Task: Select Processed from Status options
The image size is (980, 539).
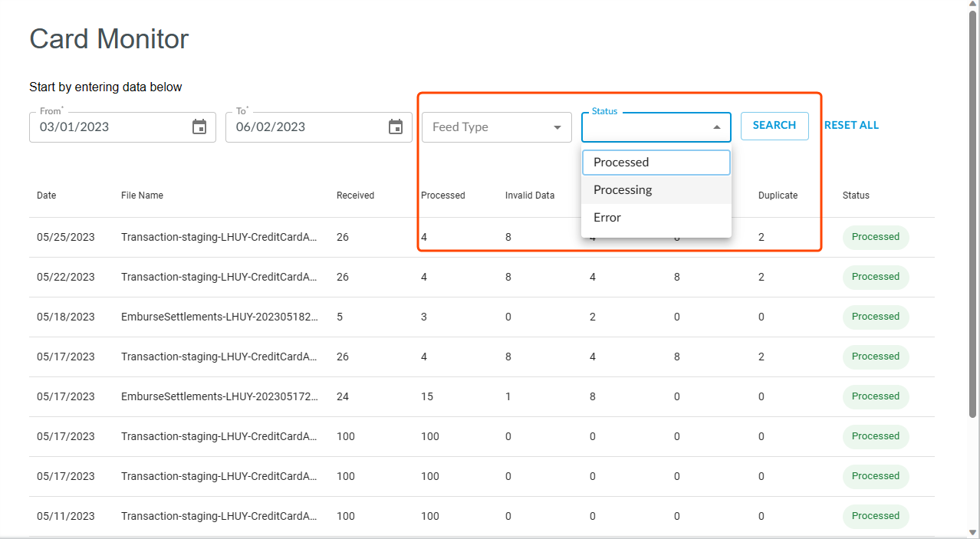Action: tap(656, 163)
